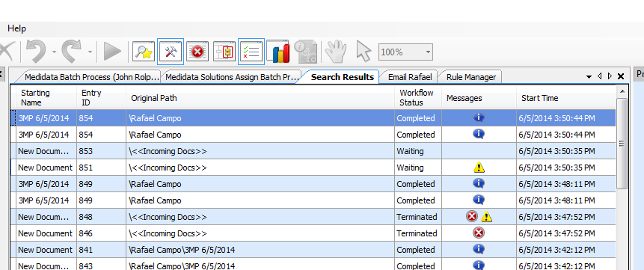644x270 pixels.
Task: Toggle the checklist validation icon
Action: (x=251, y=52)
